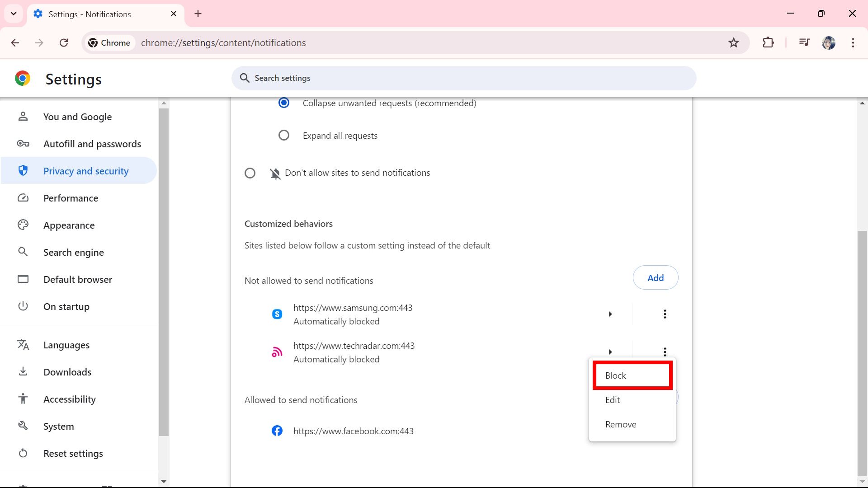Enable Don't allow sites to send notifications

(250, 173)
